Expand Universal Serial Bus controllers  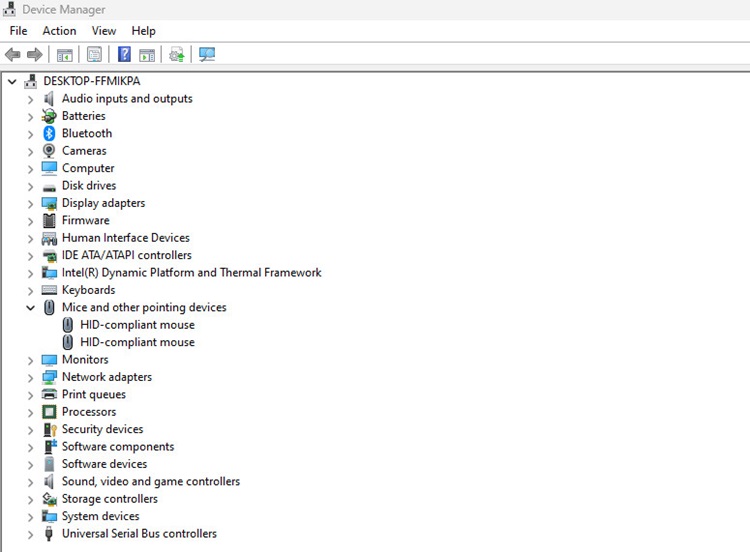tap(30, 534)
